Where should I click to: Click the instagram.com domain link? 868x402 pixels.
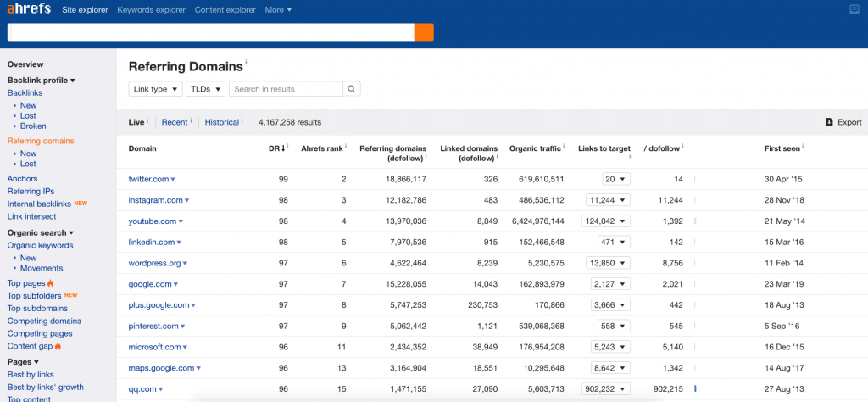156,200
